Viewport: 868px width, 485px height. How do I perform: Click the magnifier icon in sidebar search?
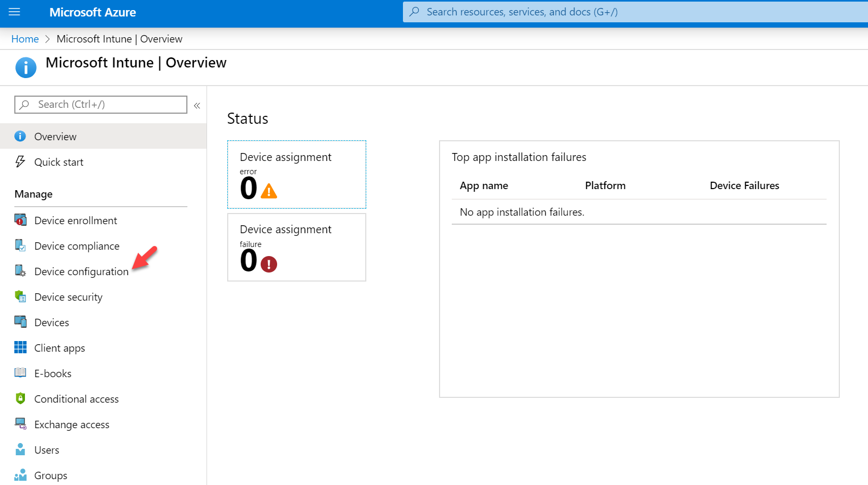pos(24,105)
